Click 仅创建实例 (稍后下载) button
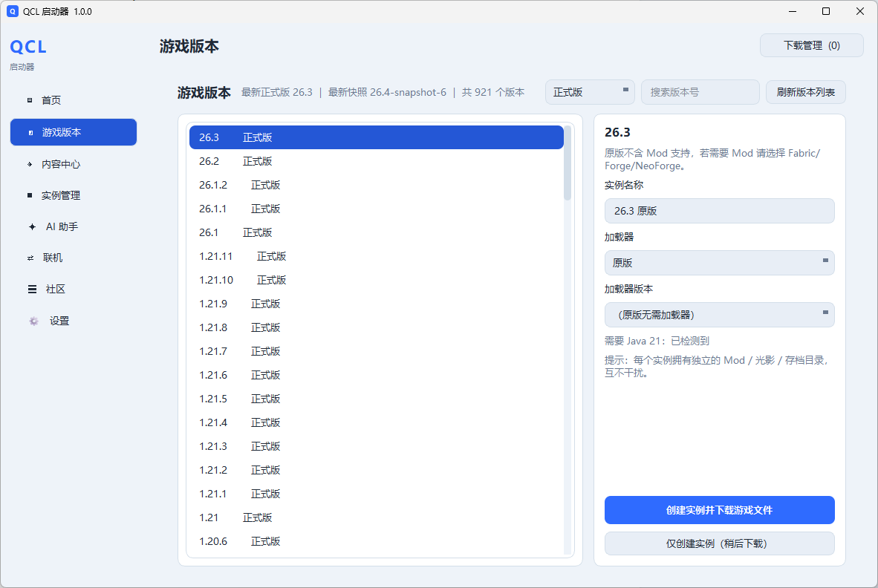 [720, 543]
